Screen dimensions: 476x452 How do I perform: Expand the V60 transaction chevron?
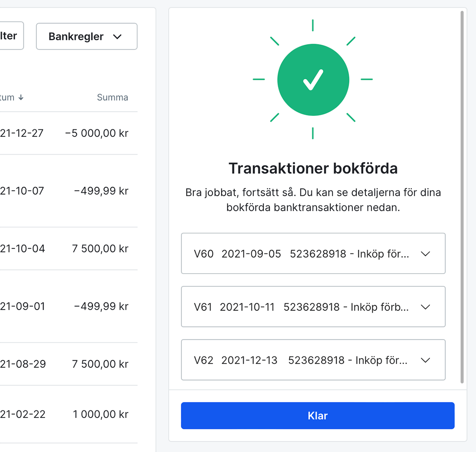click(x=425, y=254)
